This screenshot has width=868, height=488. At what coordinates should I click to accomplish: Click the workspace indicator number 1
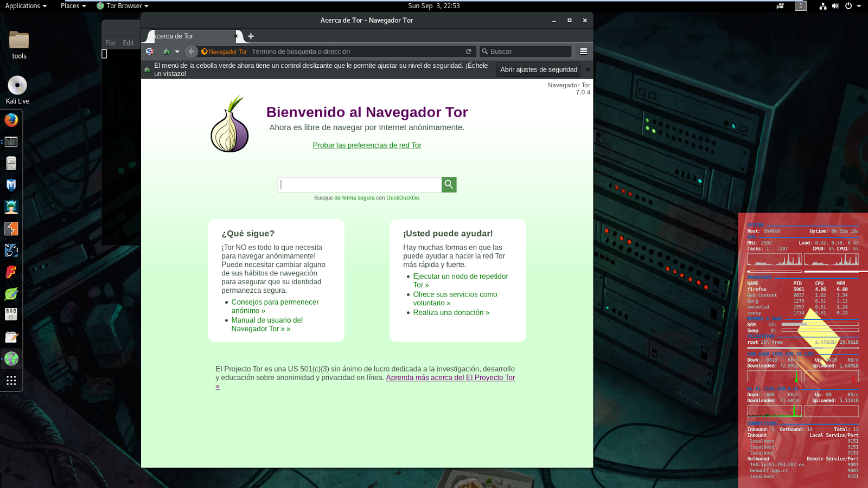pos(801,5)
